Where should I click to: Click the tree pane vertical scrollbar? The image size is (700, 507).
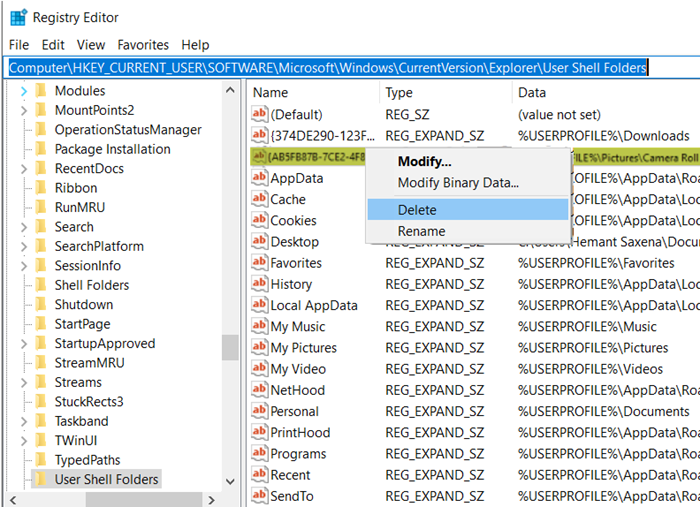[230, 346]
